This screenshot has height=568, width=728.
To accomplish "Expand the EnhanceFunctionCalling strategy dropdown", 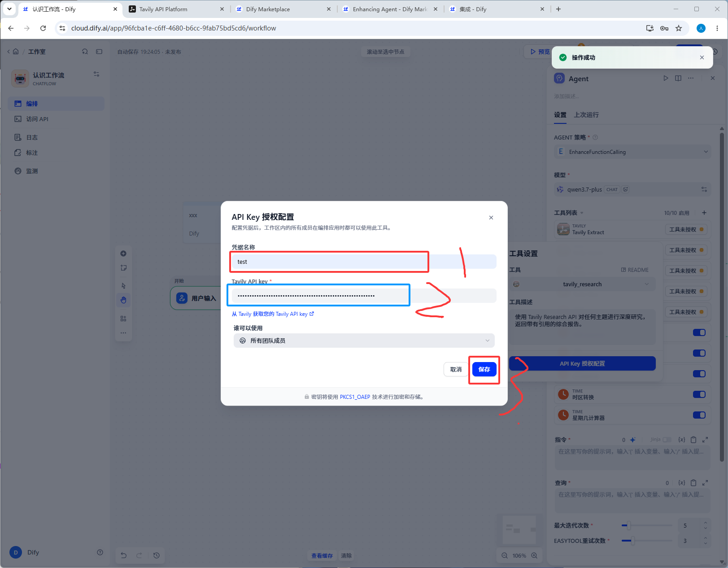I will click(x=632, y=152).
